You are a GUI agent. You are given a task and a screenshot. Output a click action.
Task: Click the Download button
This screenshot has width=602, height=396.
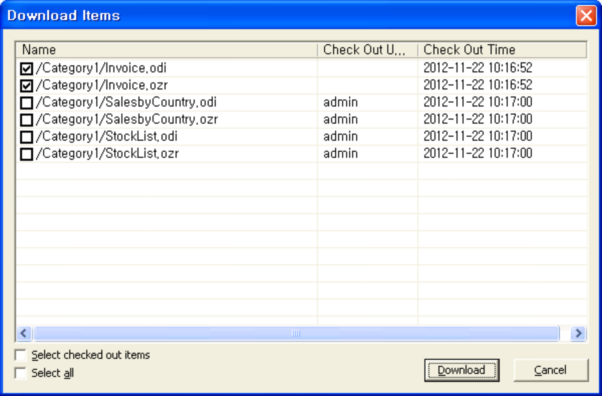(461, 370)
